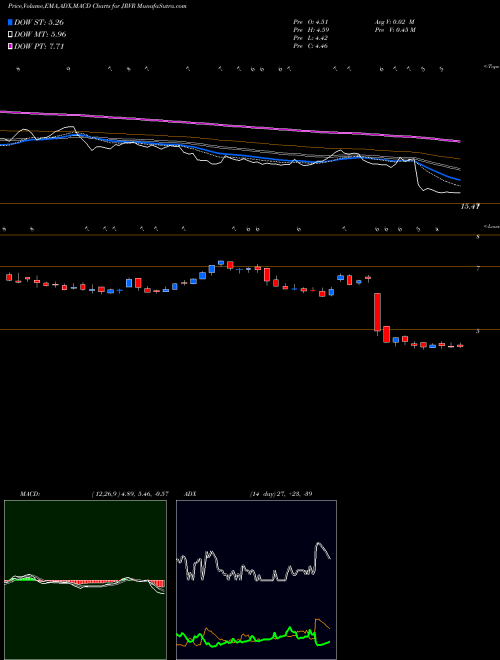Click the large red gap-down candlestick
Screen dimensions: 500x660
pyautogui.click(x=378, y=312)
